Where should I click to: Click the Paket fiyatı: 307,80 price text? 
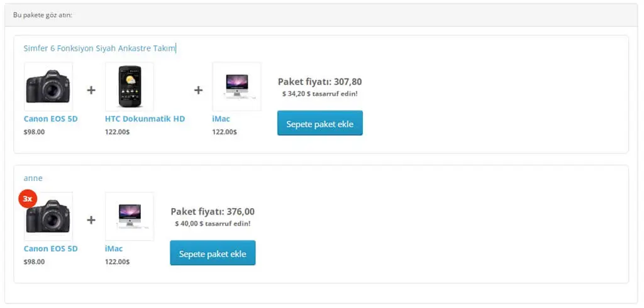pos(320,82)
